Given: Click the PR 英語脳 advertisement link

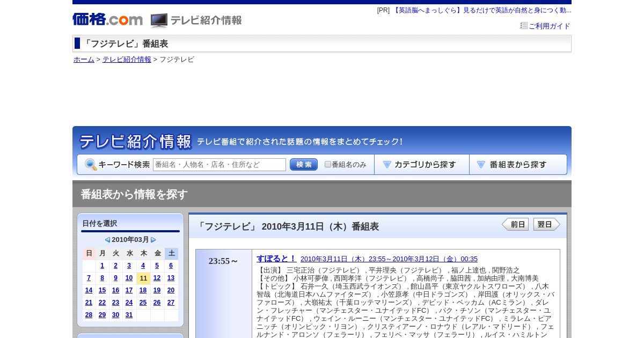Looking at the screenshot, I should [x=481, y=10].
